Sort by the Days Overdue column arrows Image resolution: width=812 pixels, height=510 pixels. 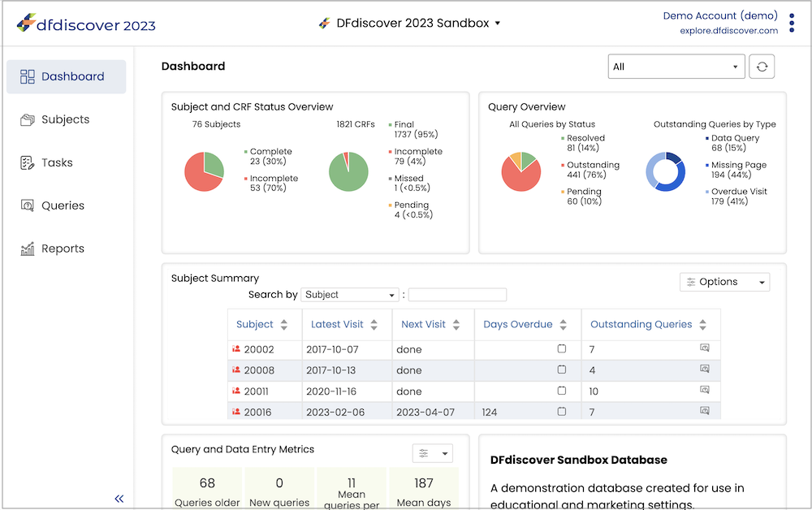563,325
